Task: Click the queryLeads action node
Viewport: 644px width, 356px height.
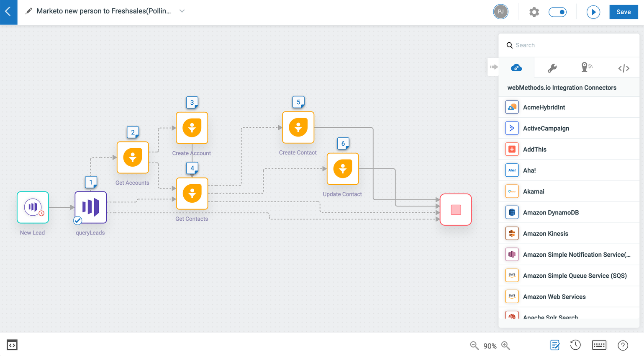Action: pos(90,207)
